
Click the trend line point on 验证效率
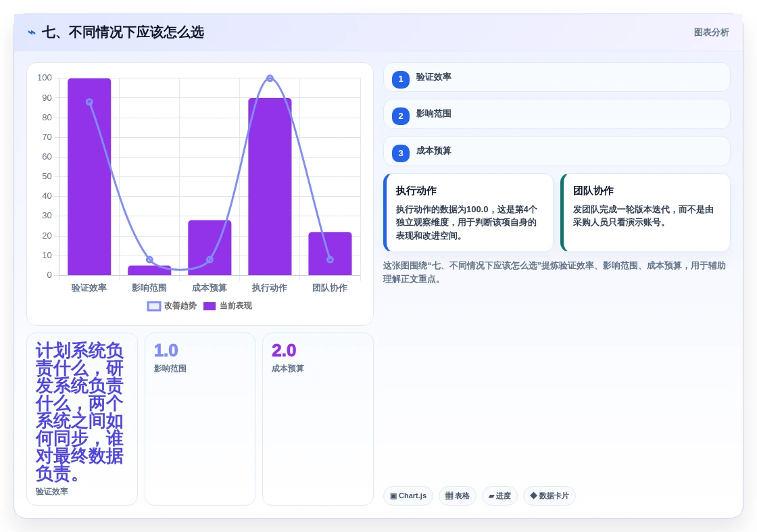(89, 102)
